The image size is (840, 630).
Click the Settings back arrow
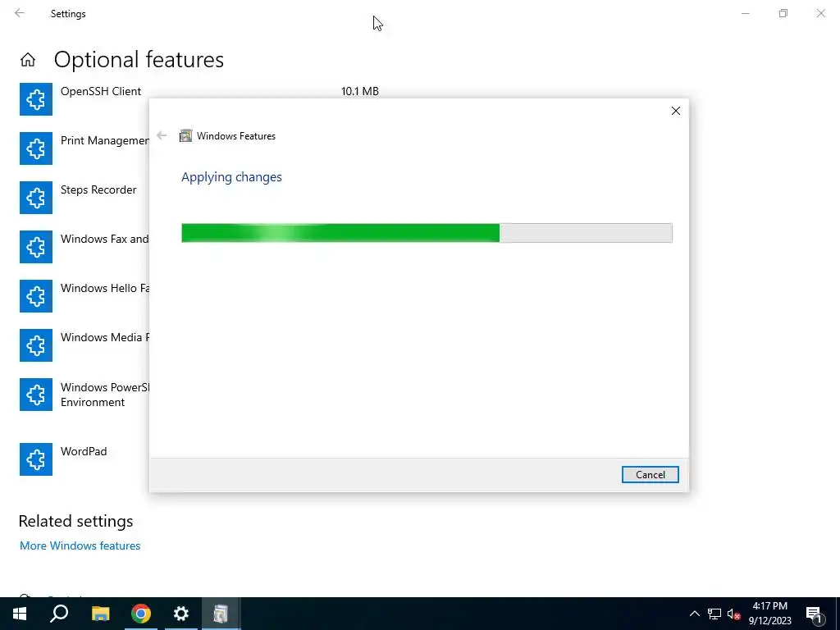tap(20, 13)
